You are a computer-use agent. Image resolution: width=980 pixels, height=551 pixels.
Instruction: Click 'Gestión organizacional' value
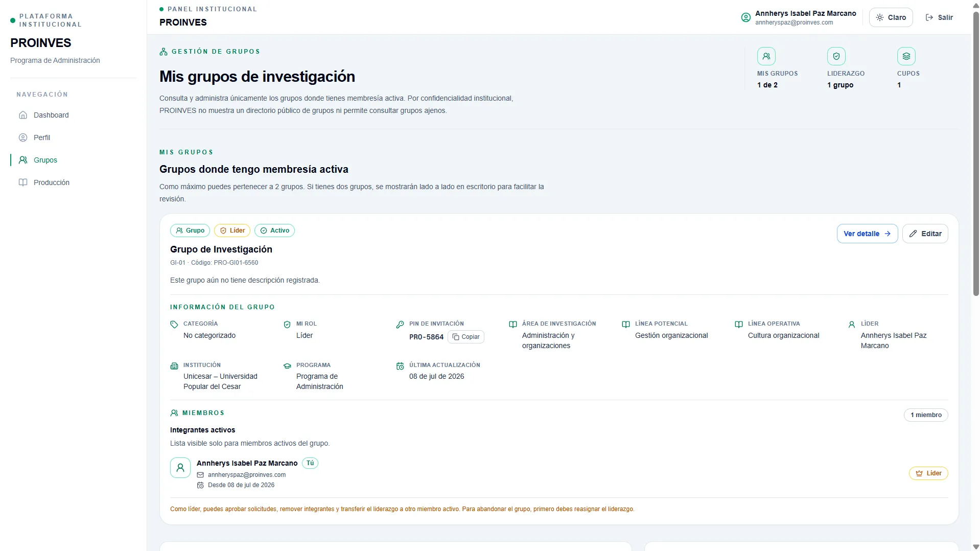tap(671, 335)
